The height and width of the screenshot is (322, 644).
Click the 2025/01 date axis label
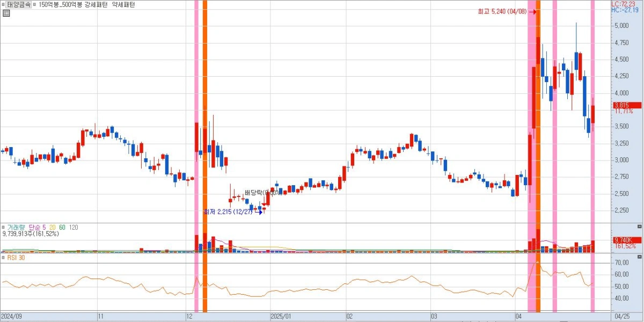[280, 316]
